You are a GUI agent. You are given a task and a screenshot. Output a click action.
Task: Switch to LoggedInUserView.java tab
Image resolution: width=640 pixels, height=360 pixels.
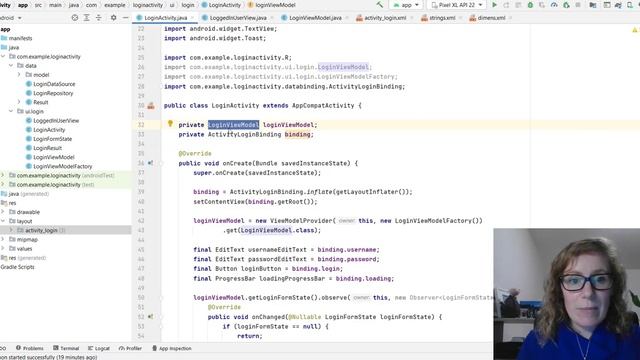point(238,18)
